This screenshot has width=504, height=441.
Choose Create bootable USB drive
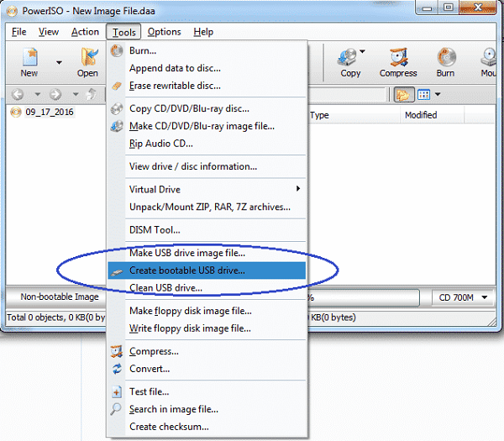tap(186, 270)
